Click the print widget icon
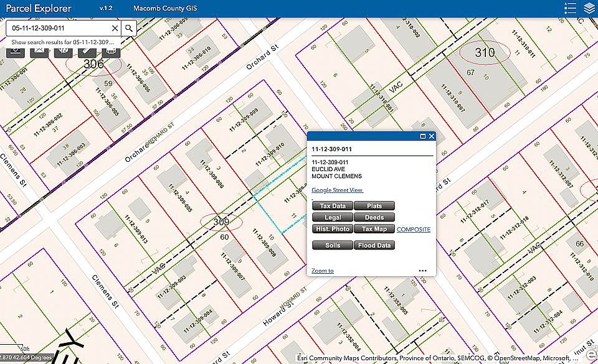 pos(111,51)
